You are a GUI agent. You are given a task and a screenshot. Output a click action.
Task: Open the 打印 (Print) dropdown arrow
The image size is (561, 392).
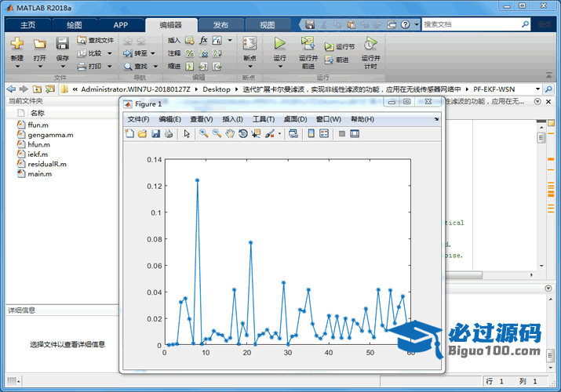pyautogui.click(x=110, y=67)
